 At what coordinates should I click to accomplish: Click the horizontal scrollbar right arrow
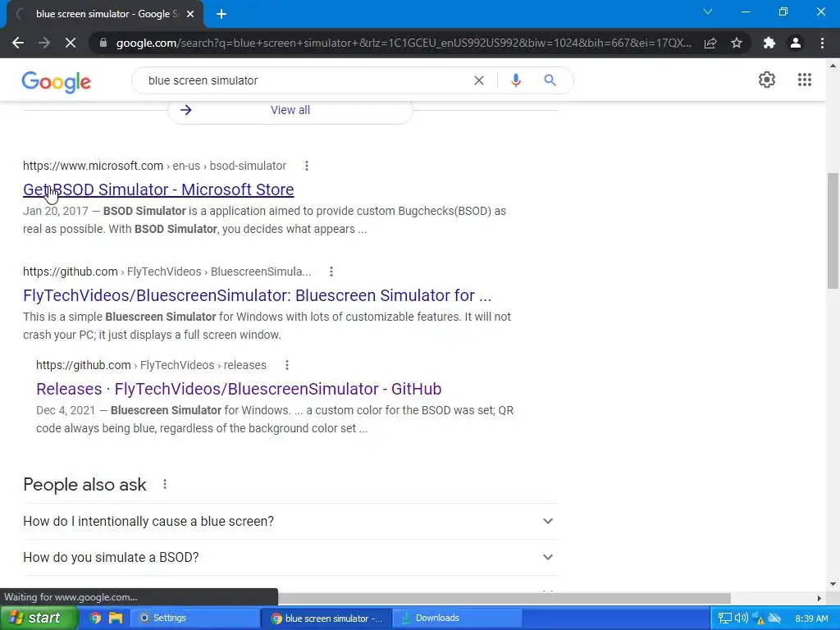819,598
